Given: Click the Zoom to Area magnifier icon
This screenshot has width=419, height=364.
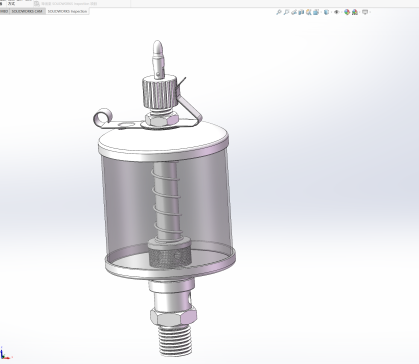Looking at the screenshot, I should pos(286,12).
